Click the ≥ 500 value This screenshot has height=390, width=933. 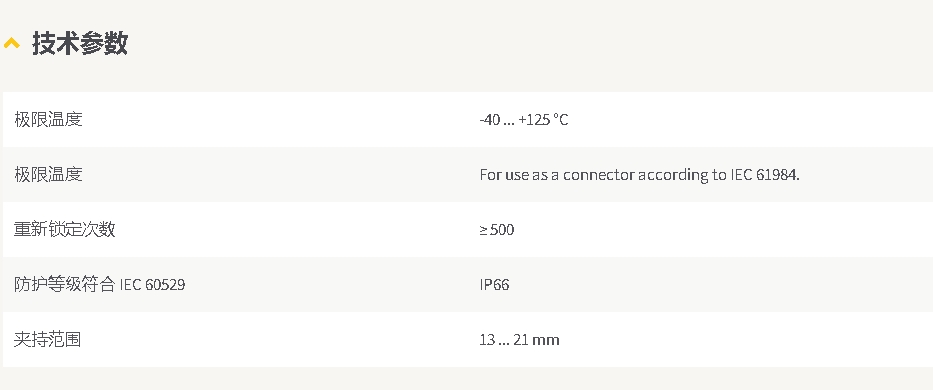tap(497, 230)
